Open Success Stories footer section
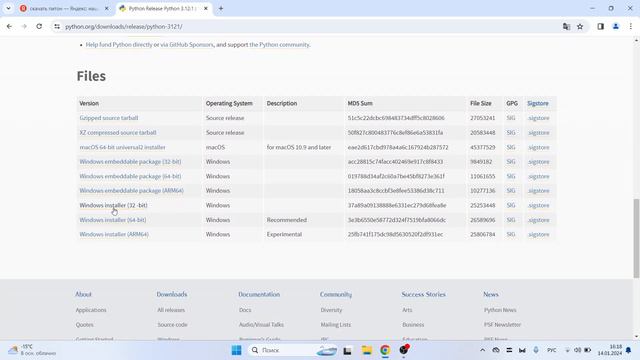Image resolution: width=640 pixels, height=360 pixels. point(423,294)
